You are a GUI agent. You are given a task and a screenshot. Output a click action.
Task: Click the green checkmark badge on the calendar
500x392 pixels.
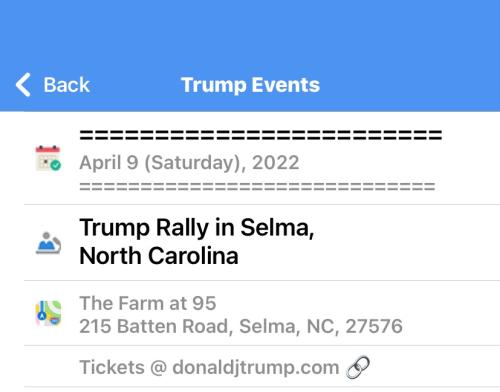tap(56, 165)
